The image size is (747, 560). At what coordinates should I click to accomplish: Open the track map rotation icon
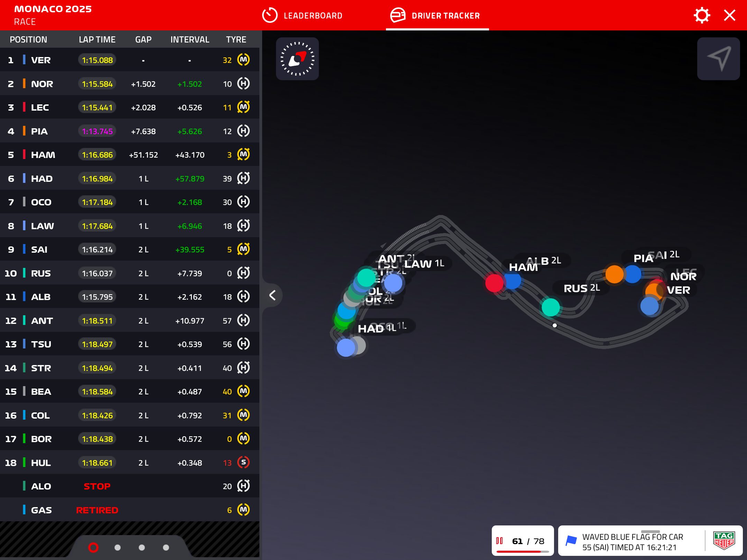click(297, 59)
